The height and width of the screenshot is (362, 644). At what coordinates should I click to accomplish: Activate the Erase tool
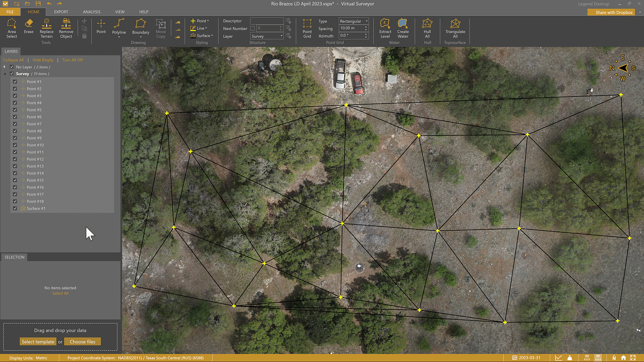[x=29, y=26]
